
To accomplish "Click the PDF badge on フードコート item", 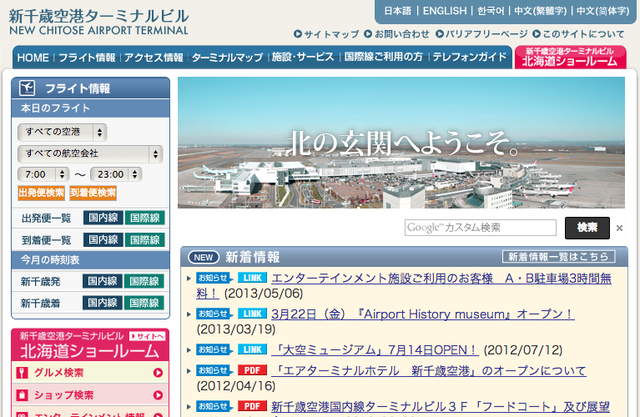I will [x=252, y=406].
